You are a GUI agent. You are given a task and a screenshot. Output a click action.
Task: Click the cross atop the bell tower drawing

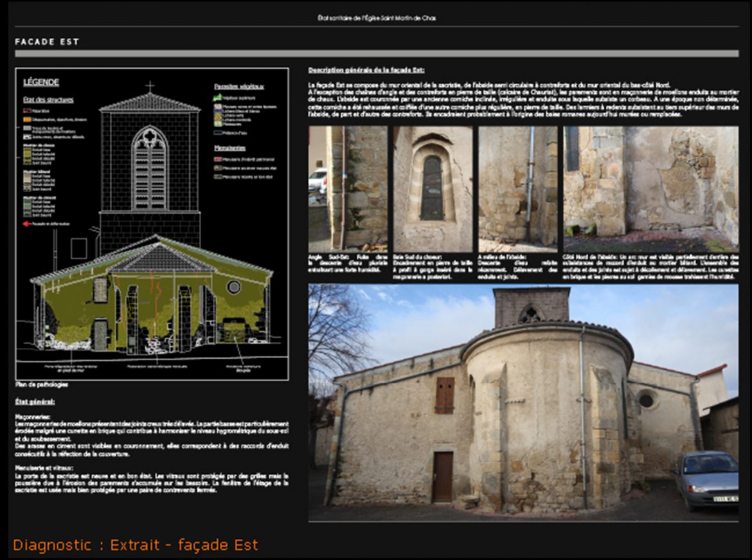click(150, 86)
